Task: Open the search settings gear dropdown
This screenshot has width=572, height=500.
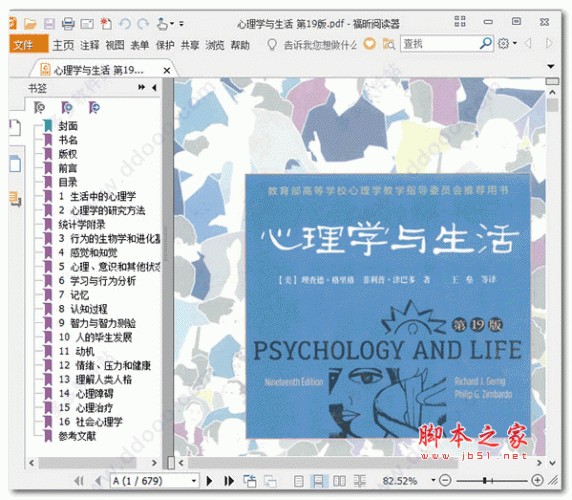Action: point(508,44)
